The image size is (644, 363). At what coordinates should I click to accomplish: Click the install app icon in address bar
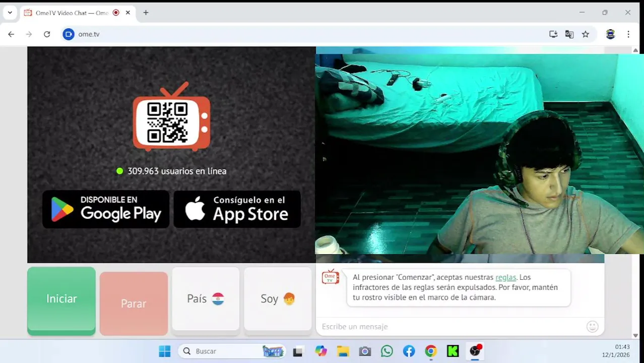click(x=553, y=34)
